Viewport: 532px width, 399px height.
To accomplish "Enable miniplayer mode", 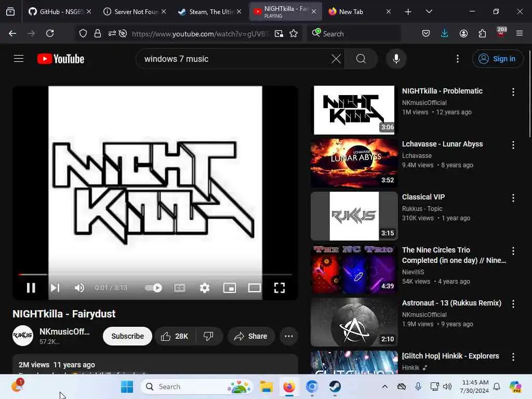I will pos(229,288).
